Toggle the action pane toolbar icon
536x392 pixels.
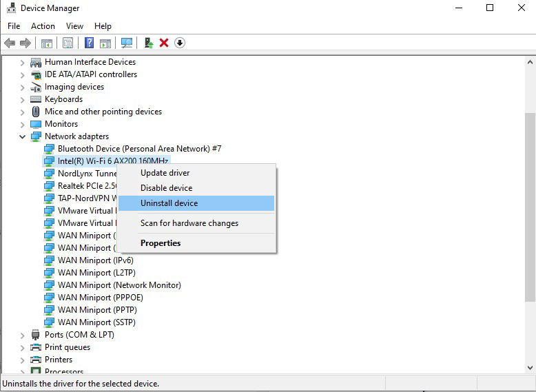pos(105,43)
